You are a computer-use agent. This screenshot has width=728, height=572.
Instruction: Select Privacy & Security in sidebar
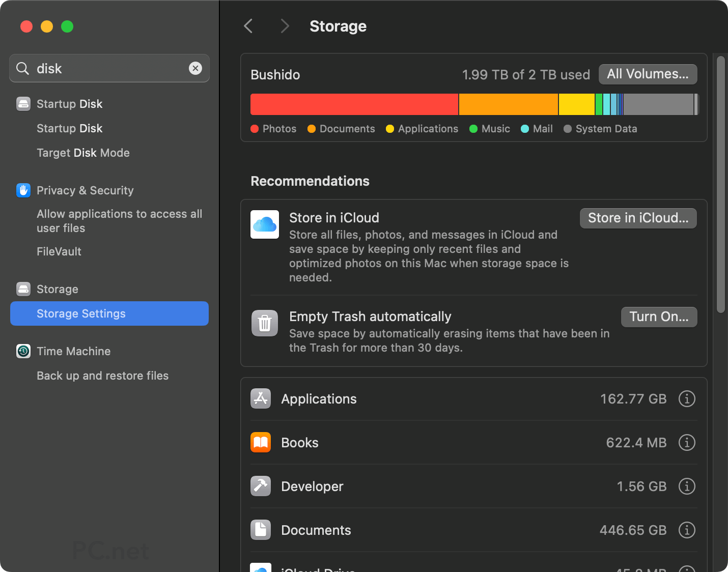tap(85, 190)
